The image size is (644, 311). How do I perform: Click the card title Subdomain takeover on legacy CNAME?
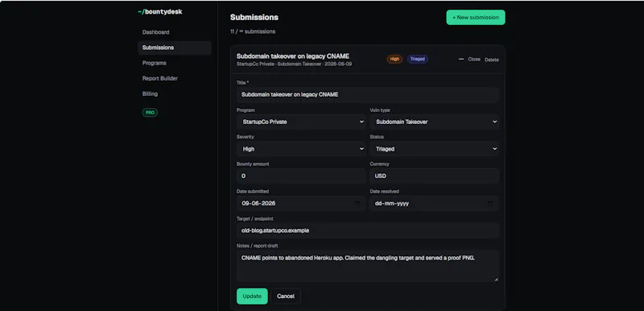tap(293, 56)
